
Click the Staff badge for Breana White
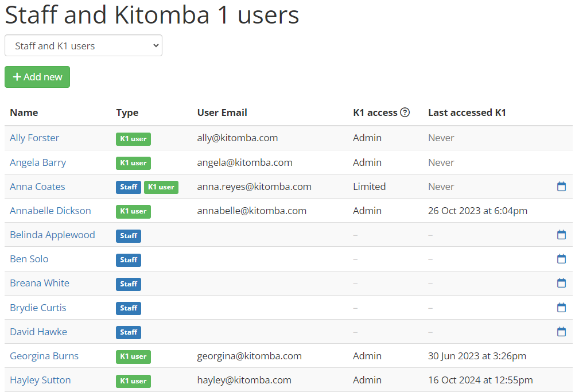point(129,284)
